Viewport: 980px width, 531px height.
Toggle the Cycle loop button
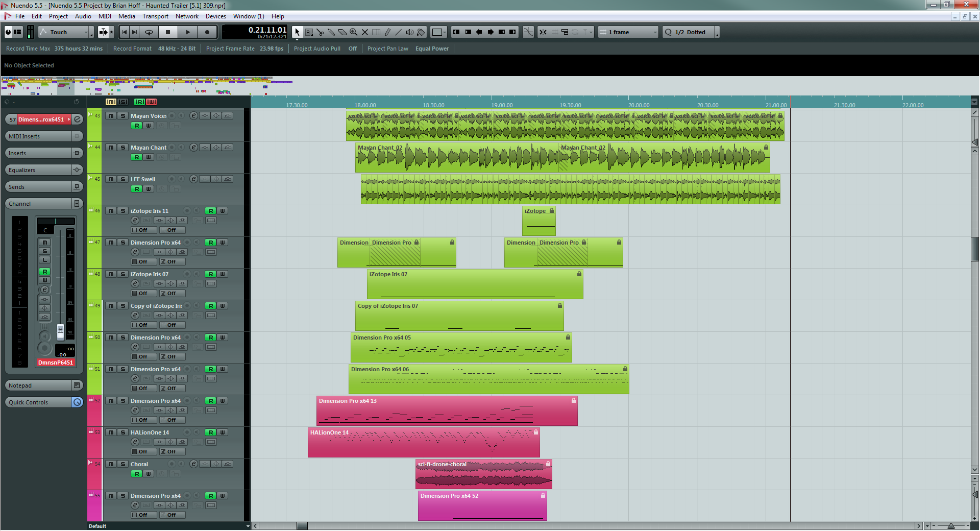149,32
